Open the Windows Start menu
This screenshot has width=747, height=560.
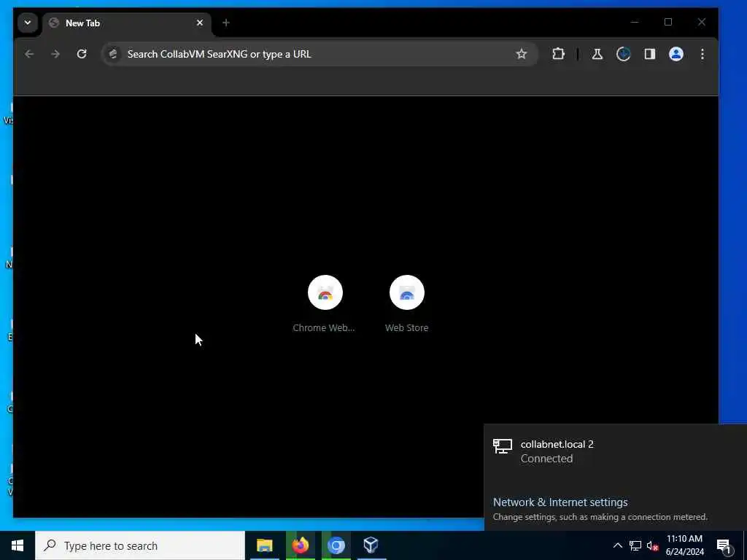pyautogui.click(x=18, y=545)
